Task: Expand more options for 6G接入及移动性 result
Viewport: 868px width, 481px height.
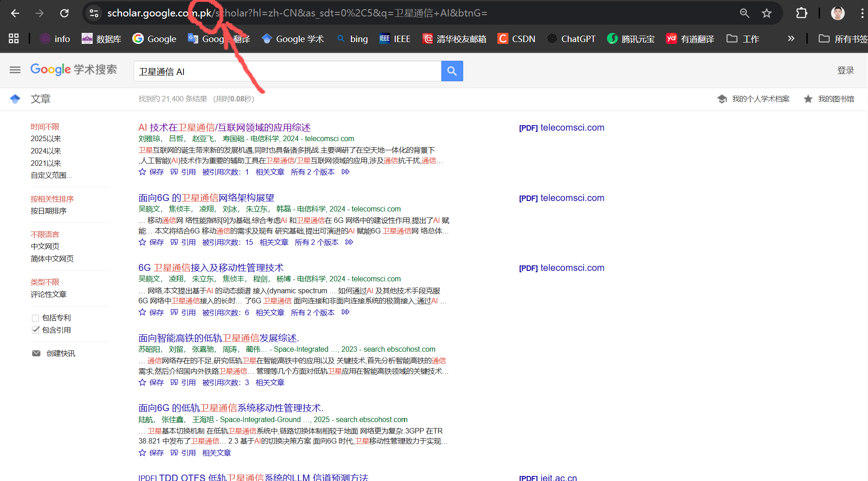Action: [345, 312]
